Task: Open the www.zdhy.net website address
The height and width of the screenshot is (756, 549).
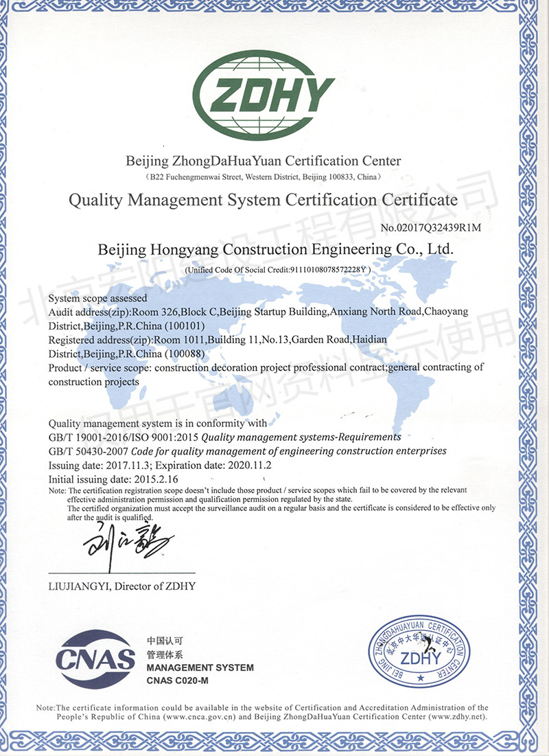Action: [458, 716]
